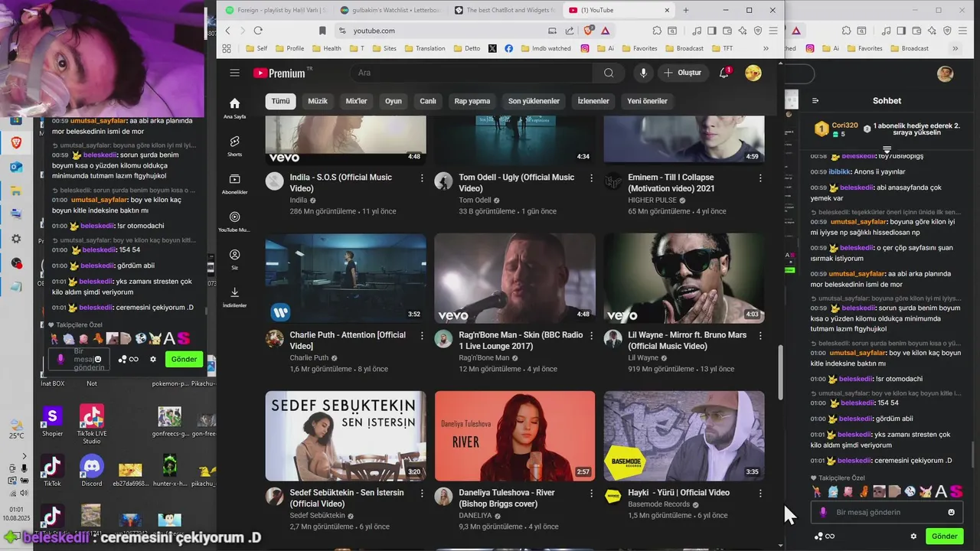This screenshot has width=980, height=551.
Task: Open the X bookmark in bookmarks bar
Action: pos(492,48)
